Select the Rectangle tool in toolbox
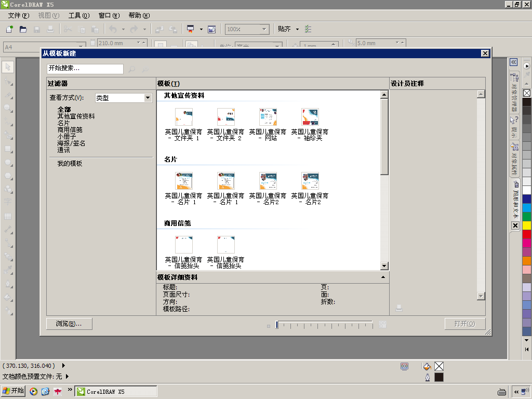The width and height of the screenshot is (532, 399). click(x=8, y=149)
